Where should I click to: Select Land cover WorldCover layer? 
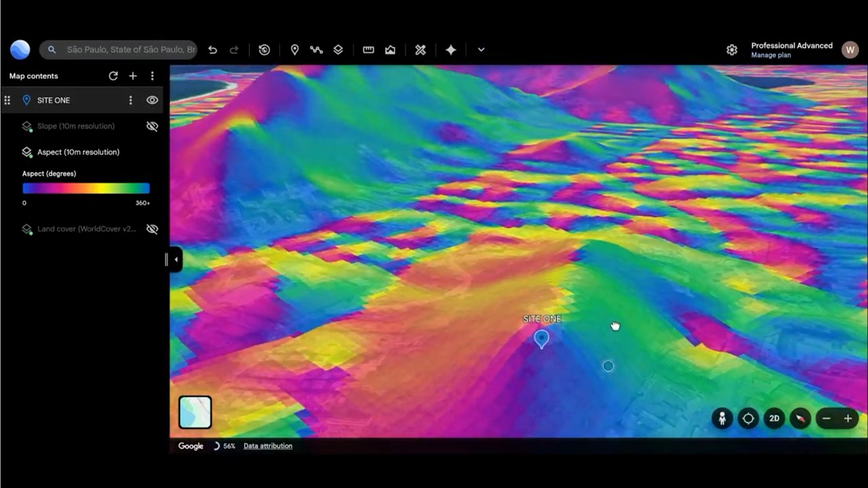(87, 229)
